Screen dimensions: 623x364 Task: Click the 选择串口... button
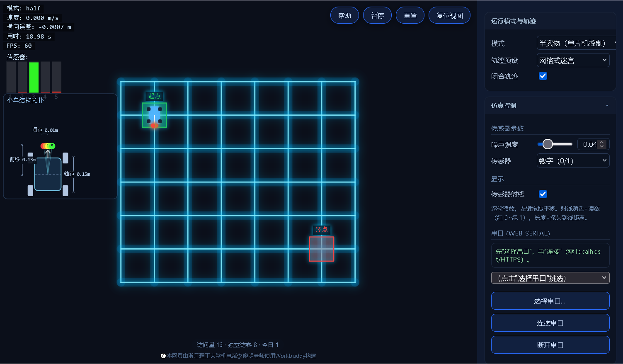click(550, 301)
